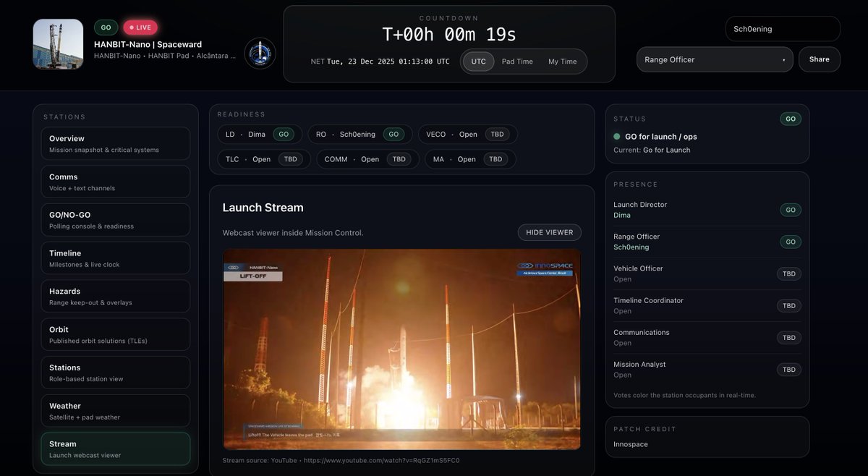The height and width of the screenshot is (476, 868).
Task: Click the MA Open readiness chip
Action: click(470, 159)
